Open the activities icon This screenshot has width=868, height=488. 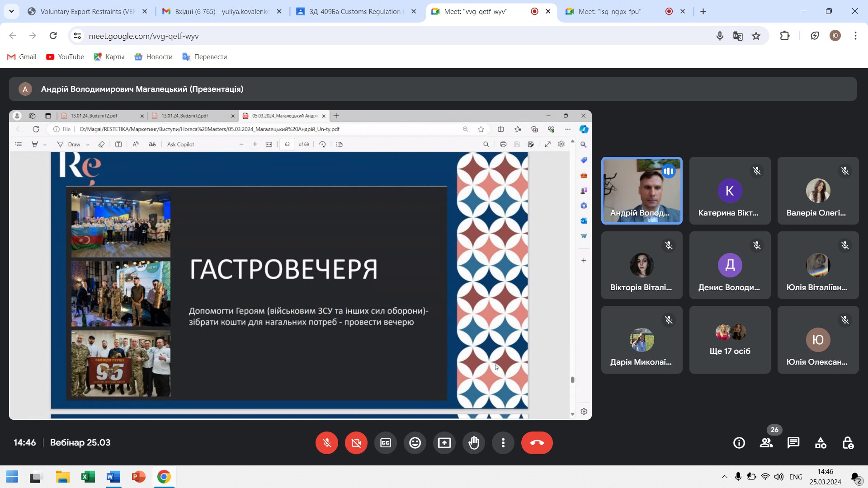(x=821, y=443)
